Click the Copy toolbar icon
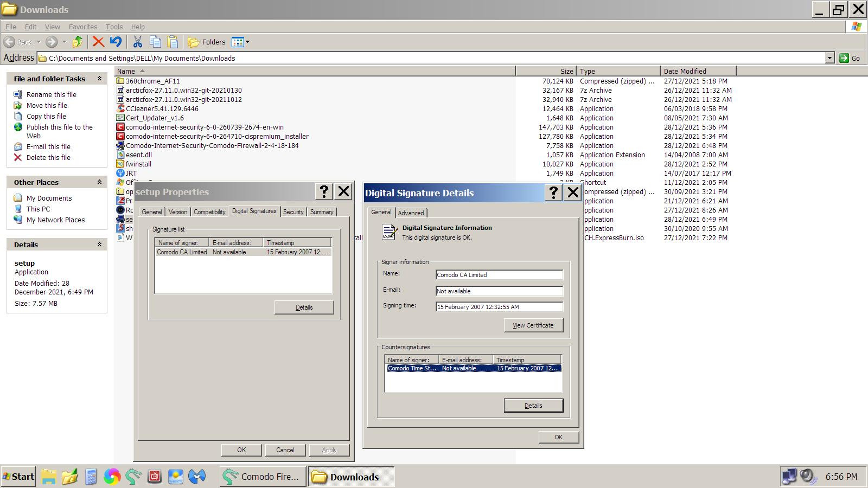Screen dimensions: 868x488 point(155,42)
